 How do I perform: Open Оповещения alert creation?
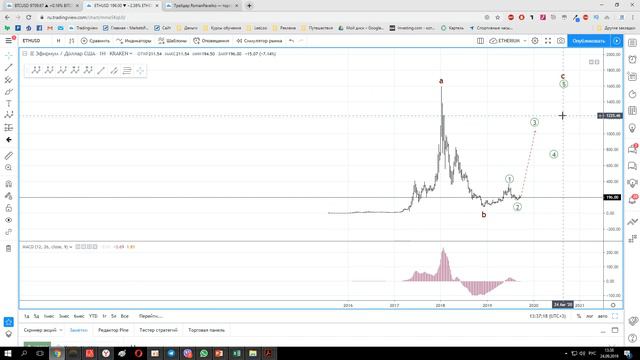click(211, 41)
